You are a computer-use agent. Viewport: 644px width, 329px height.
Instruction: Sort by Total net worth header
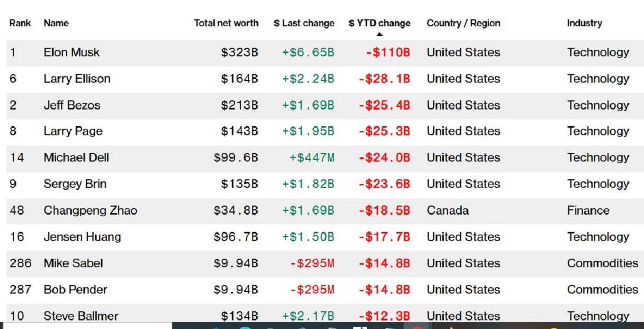coord(226,23)
